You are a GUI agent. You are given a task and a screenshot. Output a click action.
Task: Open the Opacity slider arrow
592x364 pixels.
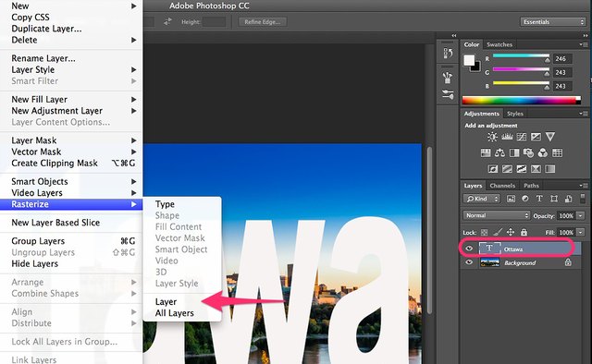(x=581, y=216)
